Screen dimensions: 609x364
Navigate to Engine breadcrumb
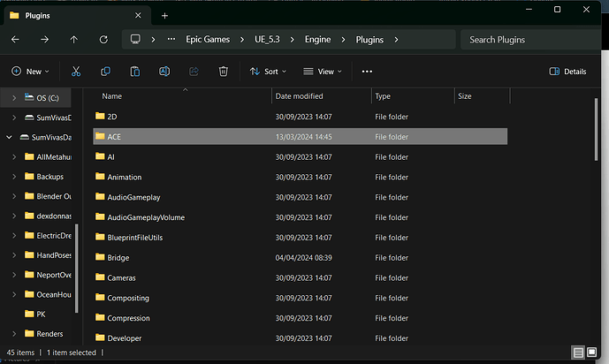[x=317, y=40]
